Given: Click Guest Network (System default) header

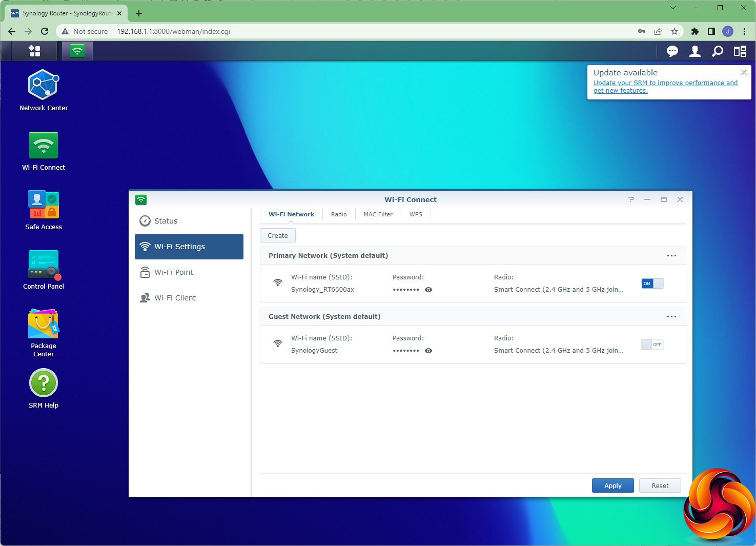Looking at the screenshot, I should (x=324, y=316).
